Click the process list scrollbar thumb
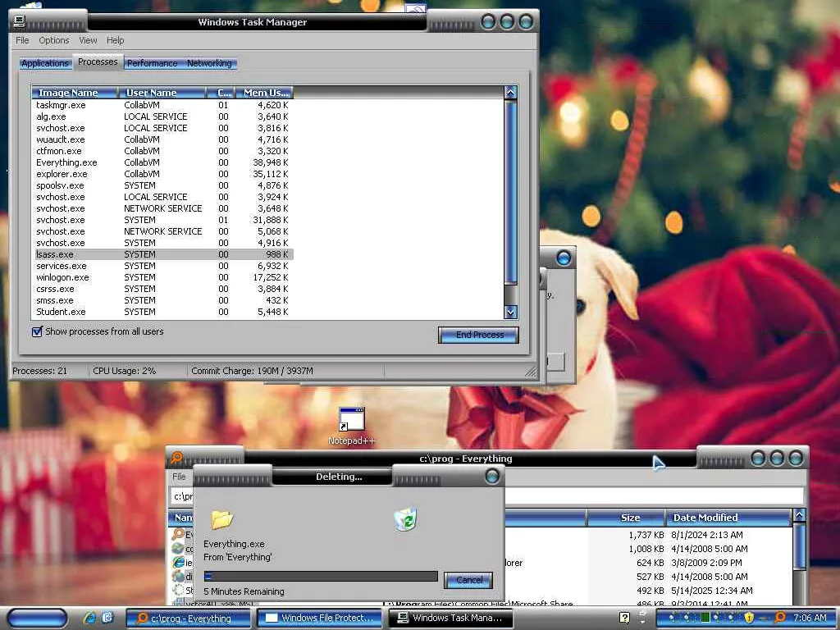 point(510,191)
